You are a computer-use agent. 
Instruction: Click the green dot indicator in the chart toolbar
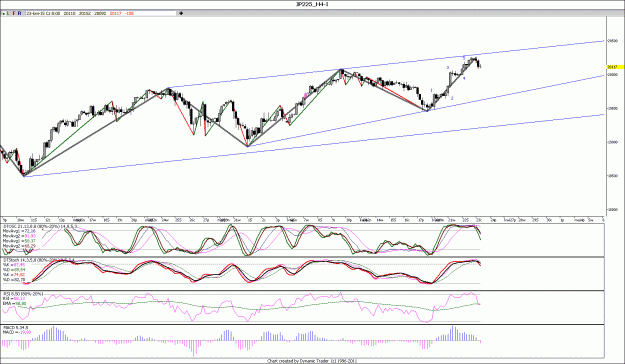point(4,14)
